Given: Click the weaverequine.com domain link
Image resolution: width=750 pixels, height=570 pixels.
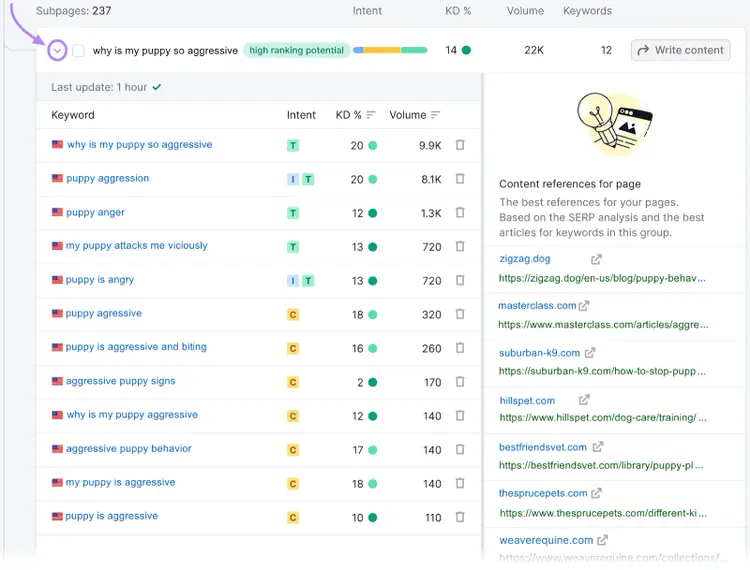Looking at the screenshot, I should (546, 540).
